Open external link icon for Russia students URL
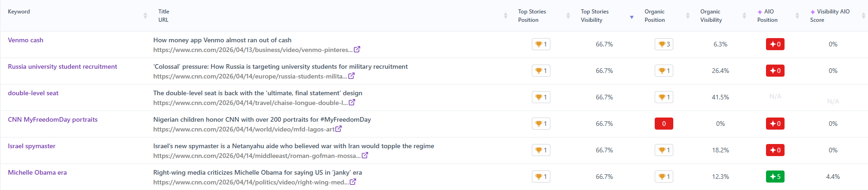This screenshot has height=190, width=868. pos(351,76)
